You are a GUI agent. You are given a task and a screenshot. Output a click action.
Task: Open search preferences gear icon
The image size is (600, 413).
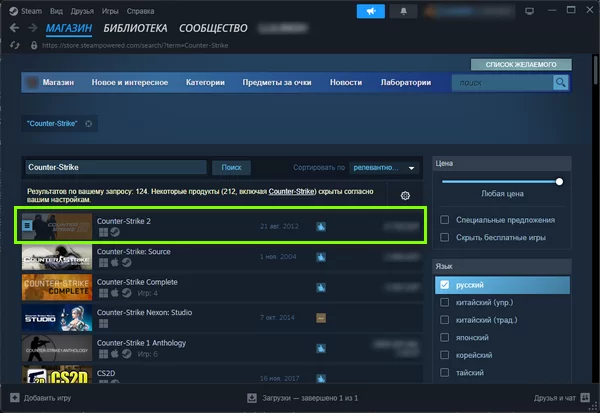[405, 196]
